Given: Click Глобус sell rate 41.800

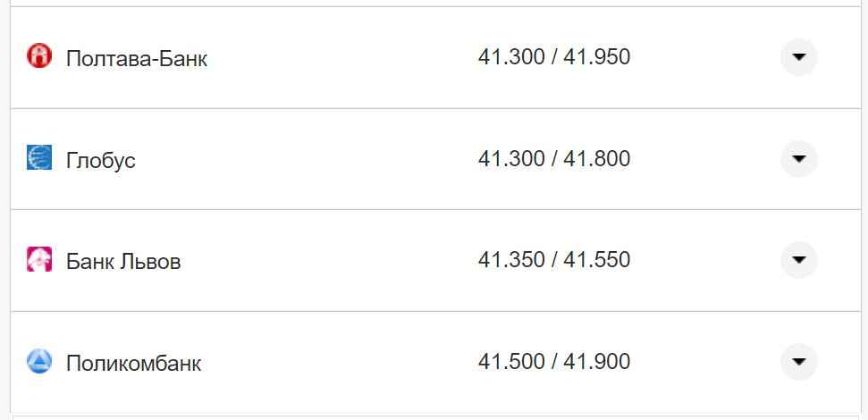Looking at the screenshot, I should (597, 159).
